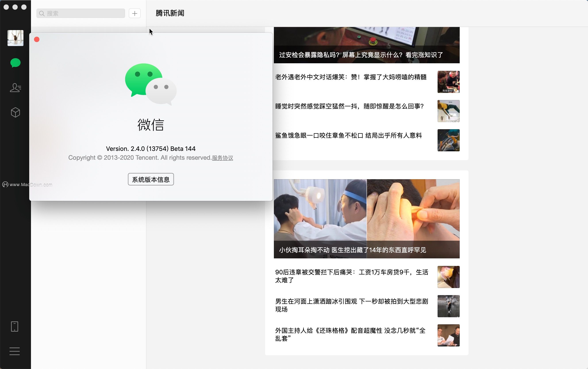Click the magnifier icon in search box
This screenshot has height=369, width=588.
tap(42, 13)
